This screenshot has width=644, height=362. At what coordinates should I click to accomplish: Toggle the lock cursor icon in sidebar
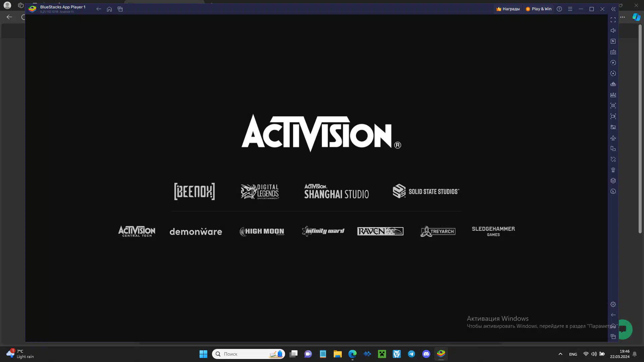pos(613,41)
